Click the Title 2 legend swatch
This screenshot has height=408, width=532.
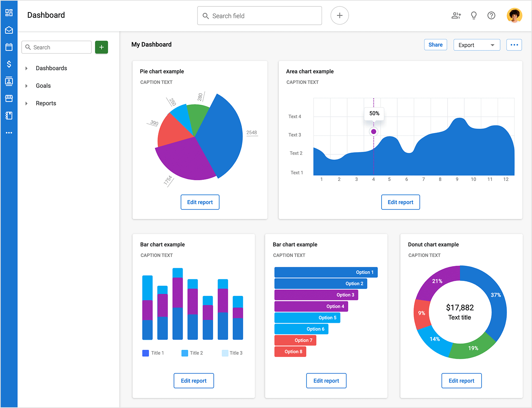184,353
